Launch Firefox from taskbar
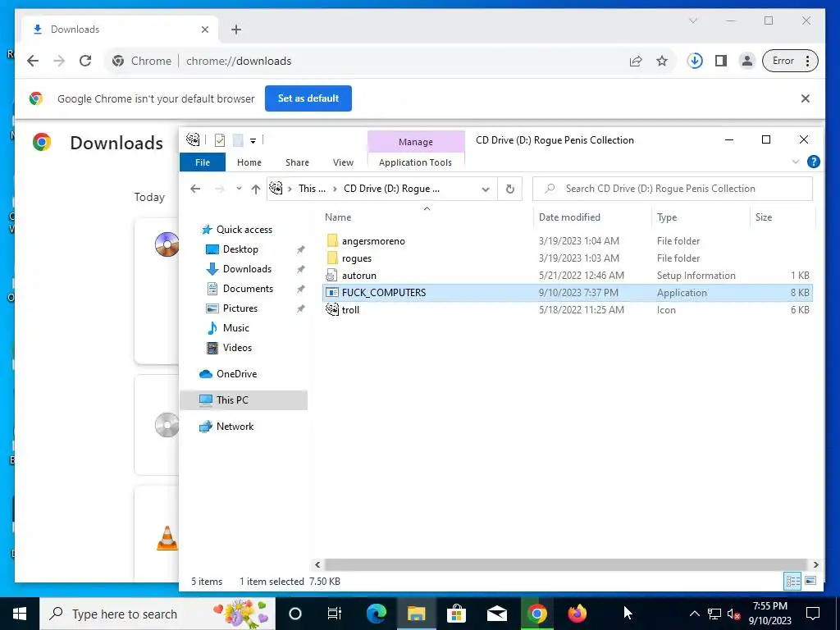 click(577, 614)
